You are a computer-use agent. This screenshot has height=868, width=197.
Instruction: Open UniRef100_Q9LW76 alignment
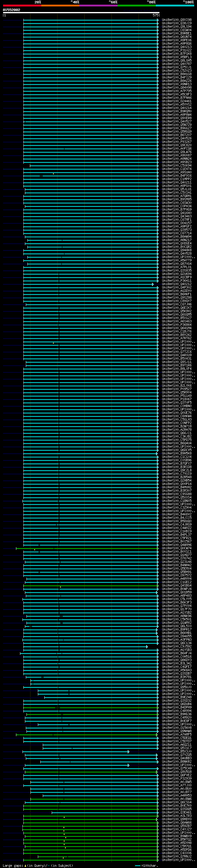click(177, 152)
